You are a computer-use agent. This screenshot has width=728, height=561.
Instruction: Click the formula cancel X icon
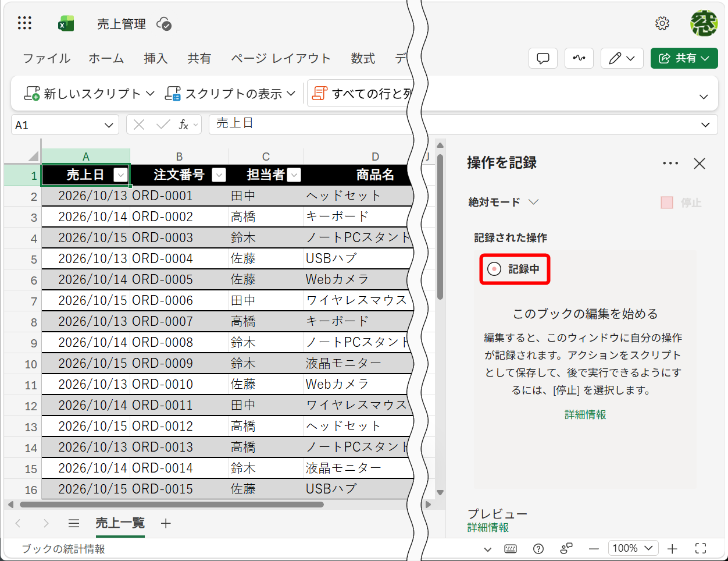point(139,125)
